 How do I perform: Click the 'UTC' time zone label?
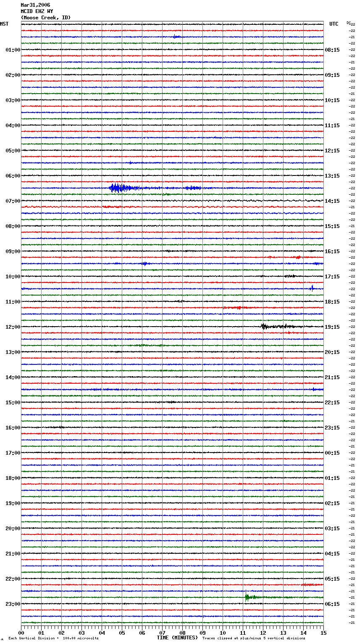334,24
